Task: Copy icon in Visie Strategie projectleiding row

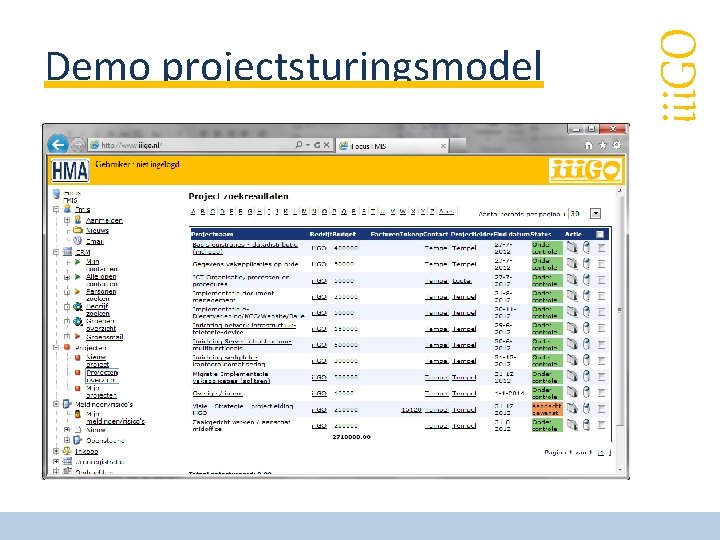Action: pyautogui.click(x=572, y=408)
